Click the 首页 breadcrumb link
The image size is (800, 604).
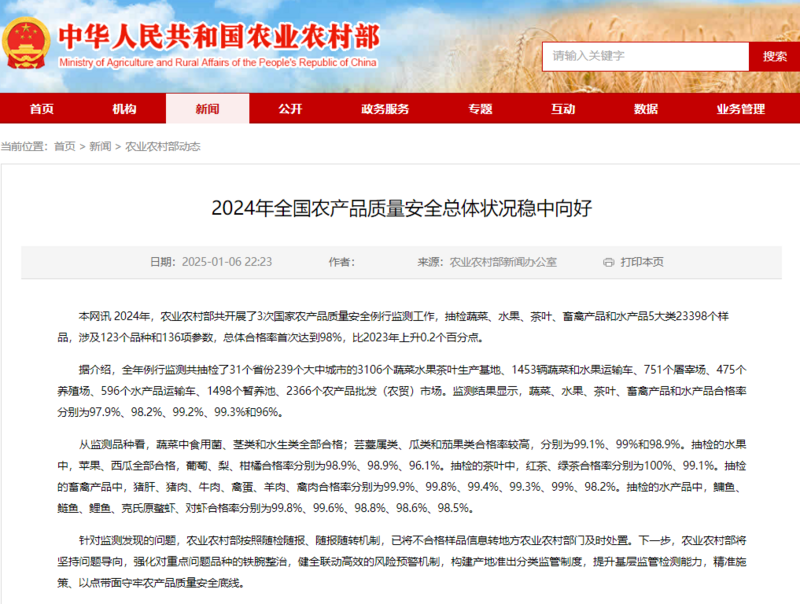[x=64, y=146]
